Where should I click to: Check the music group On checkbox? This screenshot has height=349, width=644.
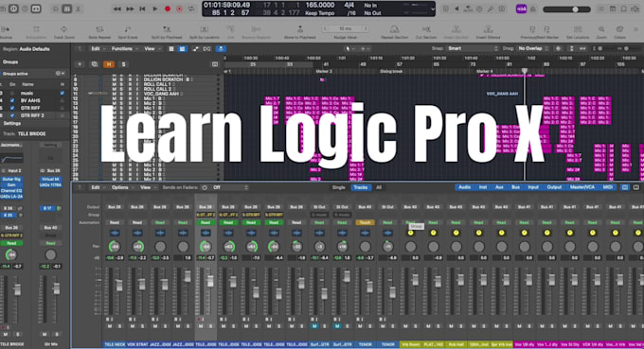point(12,93)
